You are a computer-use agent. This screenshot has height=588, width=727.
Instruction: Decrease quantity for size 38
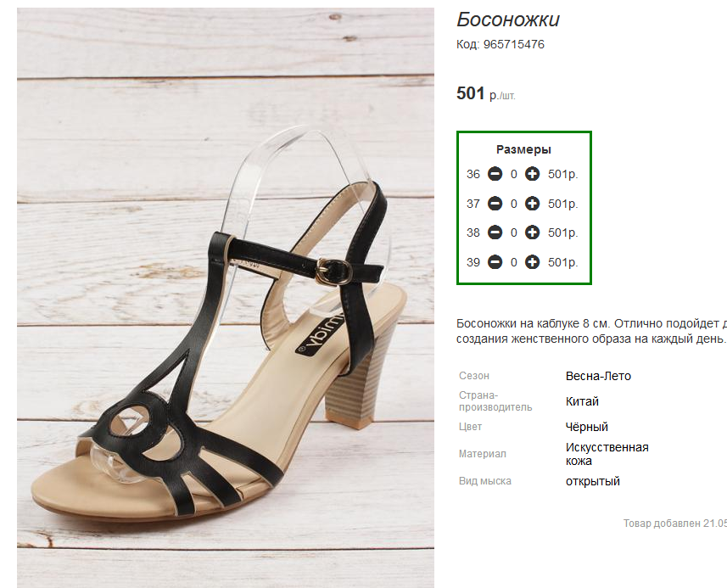(x=495, y=232)
